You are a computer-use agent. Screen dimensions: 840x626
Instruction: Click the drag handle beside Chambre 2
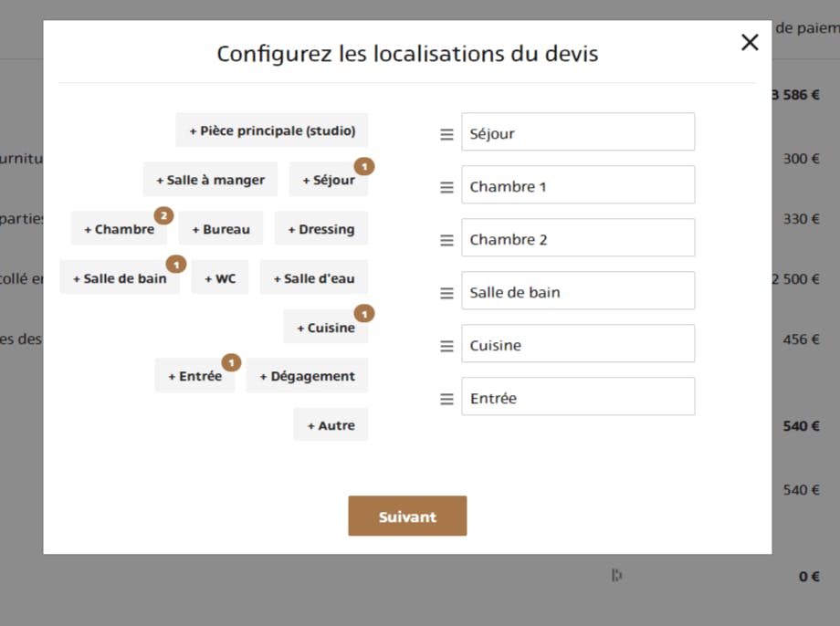[446, 240]
